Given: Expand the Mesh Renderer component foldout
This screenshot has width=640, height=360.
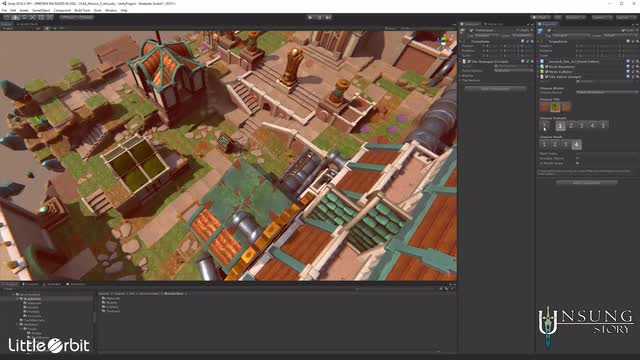Looking at the screenshot, I should tap(538, 67).
